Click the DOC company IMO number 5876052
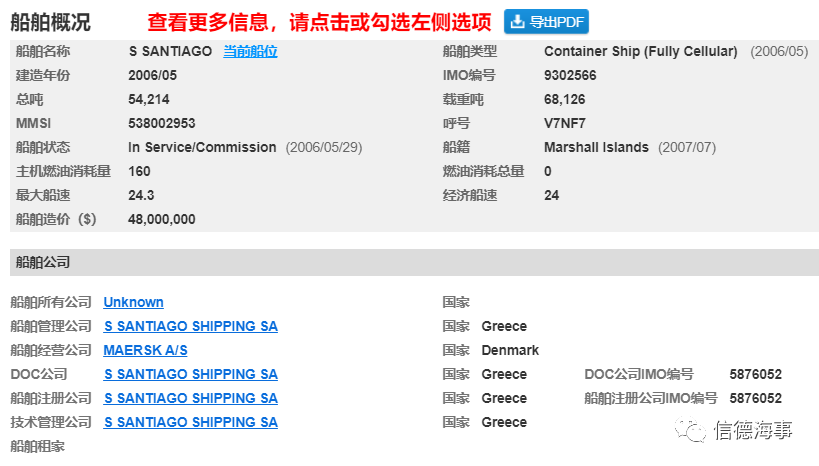This screenshot has height=466, width=819. point(755,374)
